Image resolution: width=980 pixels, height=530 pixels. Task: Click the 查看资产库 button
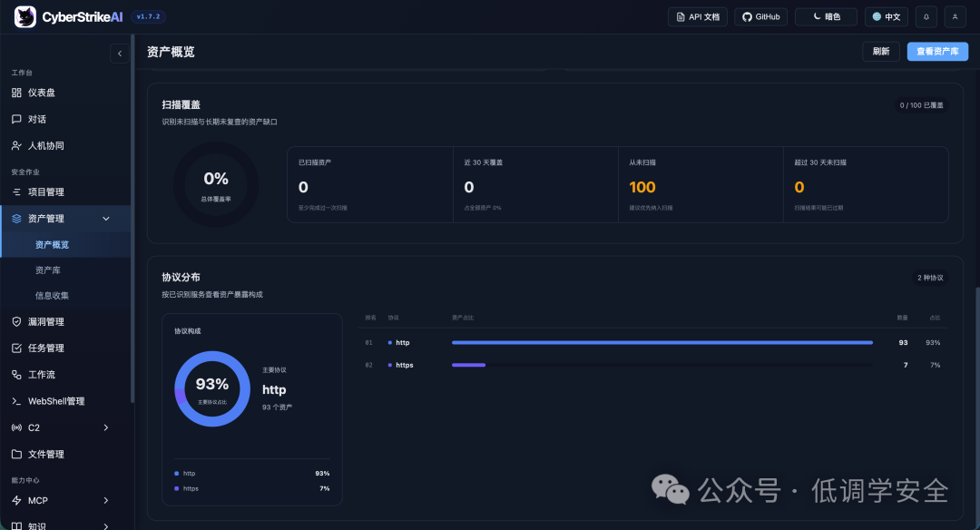(937, 51)
